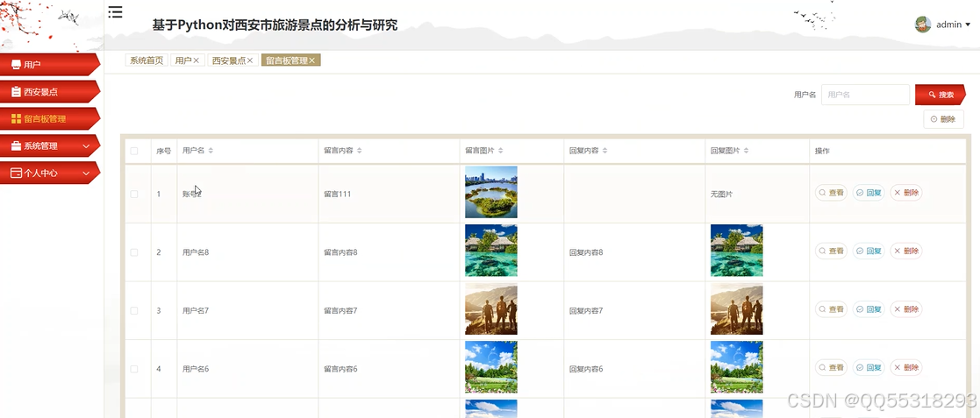This screenshot has height=418, width=980.
Task: Check the checkbox for row 2
Action: 133,252
